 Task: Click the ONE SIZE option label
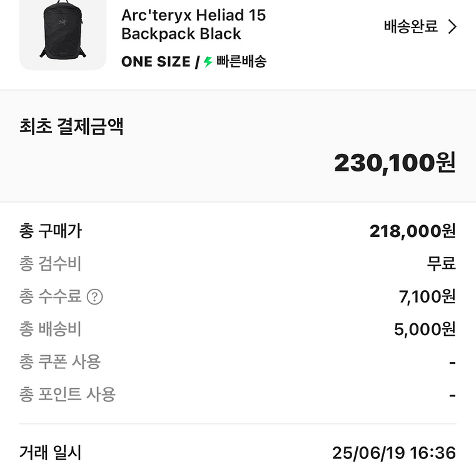(x=156, y=62)
